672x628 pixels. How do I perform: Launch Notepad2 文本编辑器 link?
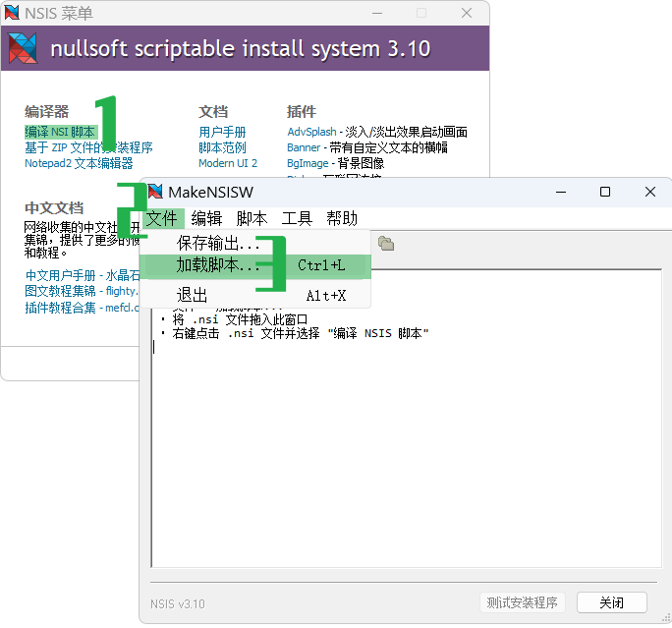pyautogui.click(x=79, y=163)
